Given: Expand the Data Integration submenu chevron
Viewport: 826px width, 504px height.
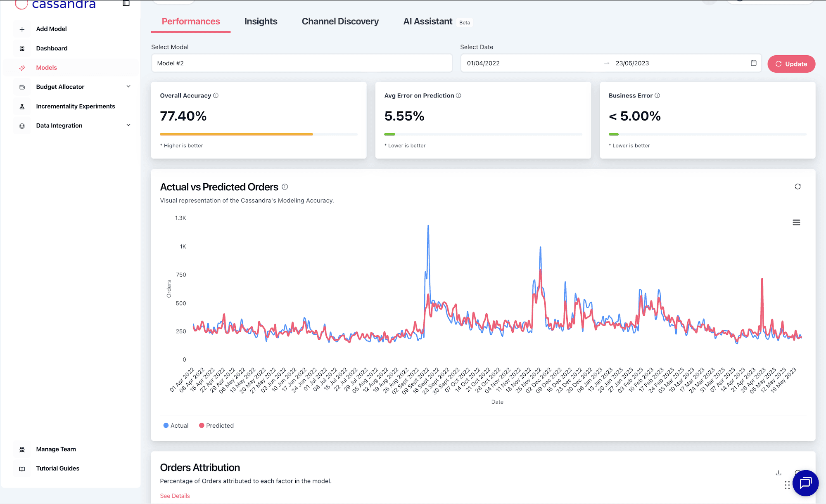Looking at the screenshot, I should click(x=128, y=125).
